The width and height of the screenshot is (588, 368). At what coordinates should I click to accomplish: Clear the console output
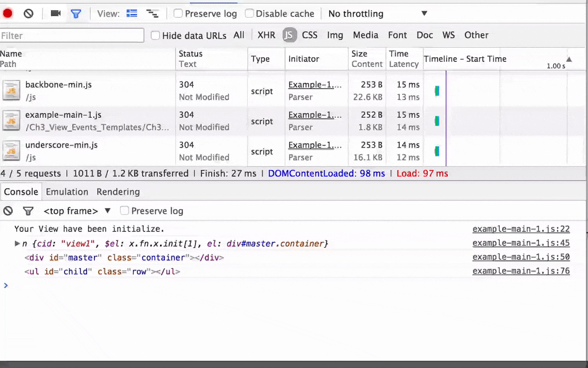click(8, 211)
